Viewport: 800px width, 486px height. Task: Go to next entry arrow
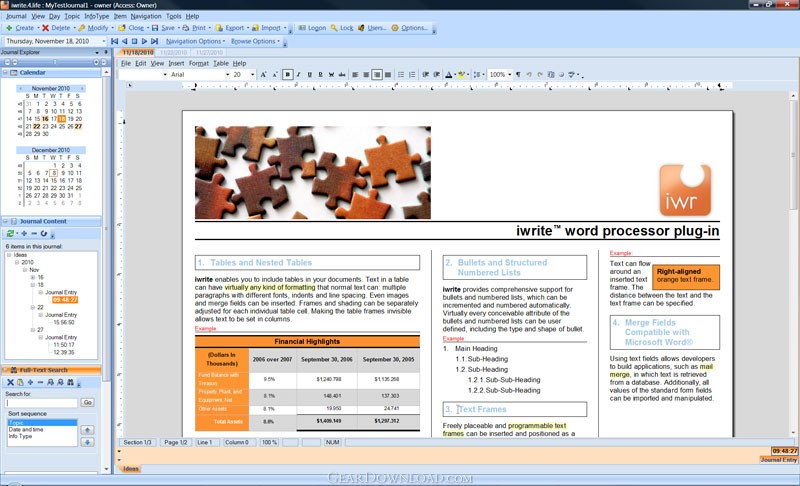tap(144, 41)
